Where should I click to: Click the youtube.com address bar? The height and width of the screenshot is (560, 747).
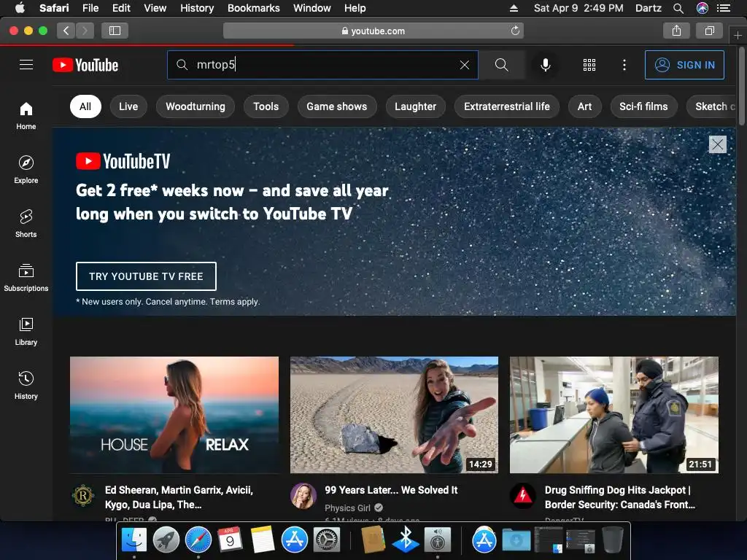click(x=373, y=31)
